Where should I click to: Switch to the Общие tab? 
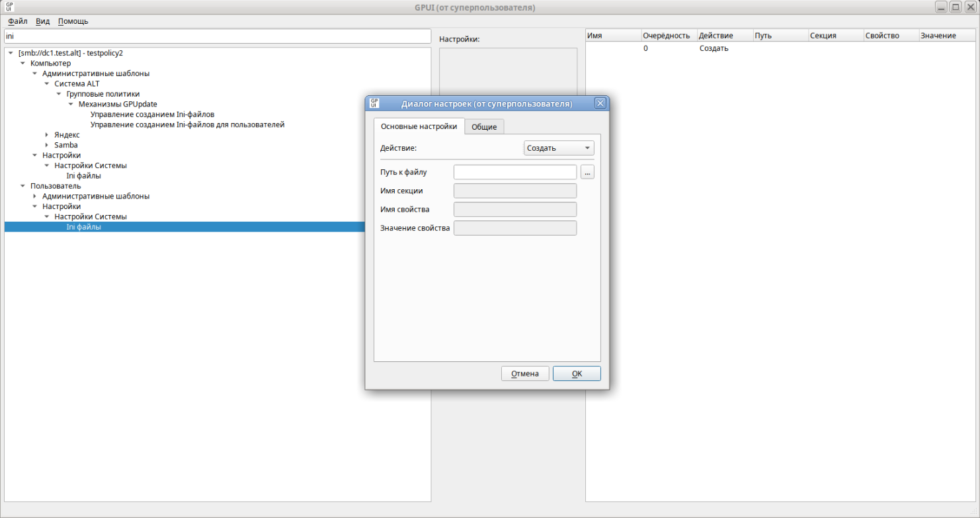484,127
